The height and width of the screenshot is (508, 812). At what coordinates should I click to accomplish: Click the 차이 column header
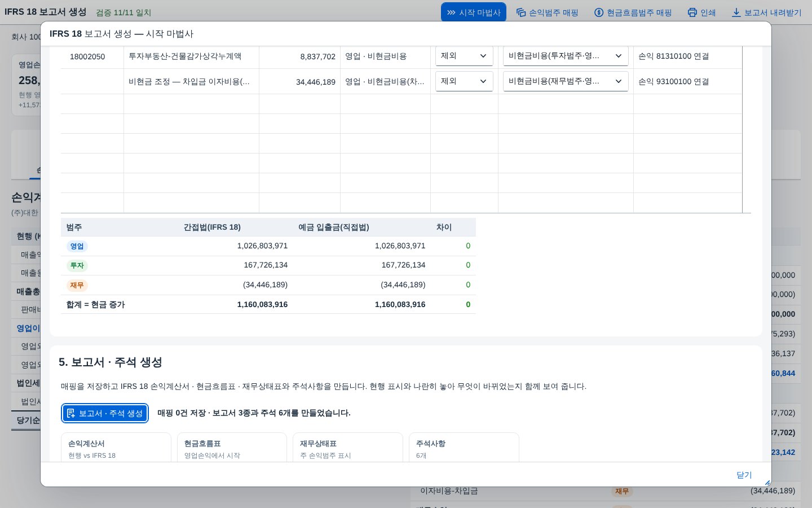(x=444, y=227)
